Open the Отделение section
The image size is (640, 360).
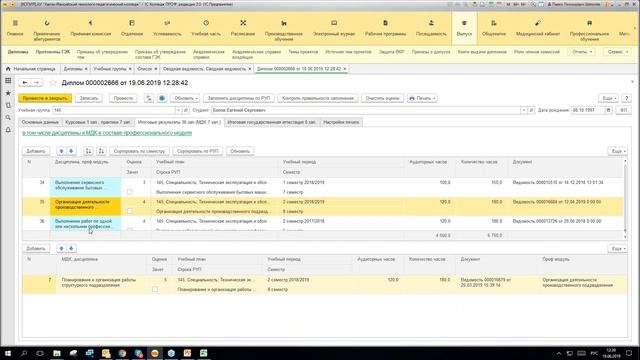pyautogui.click(x=132, y=28)
